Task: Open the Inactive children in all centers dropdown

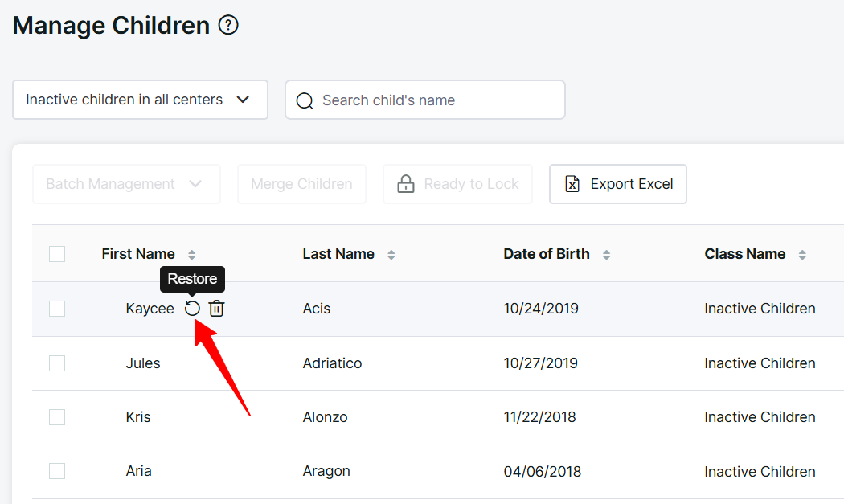Action: pos(140,100)
